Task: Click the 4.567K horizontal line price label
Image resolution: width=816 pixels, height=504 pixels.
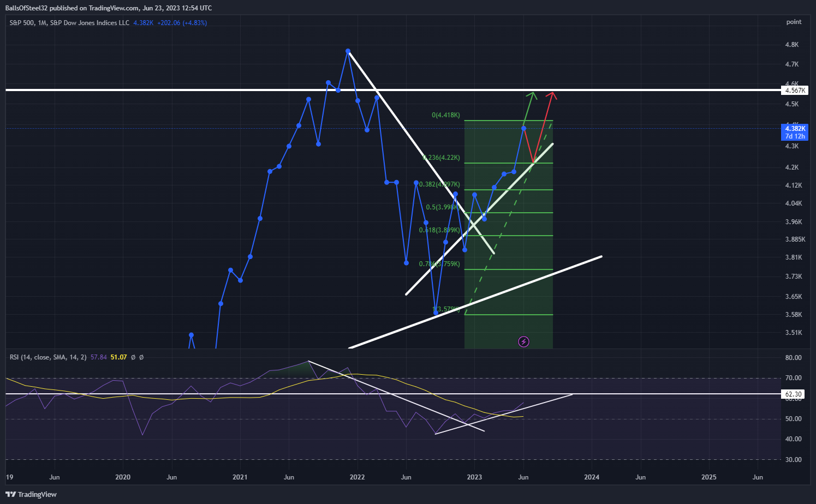Action: coord(794,91)
